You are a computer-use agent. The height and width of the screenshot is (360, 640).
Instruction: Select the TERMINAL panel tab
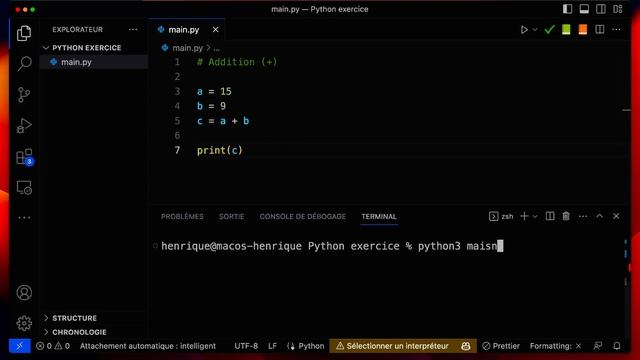coord(379,216)
